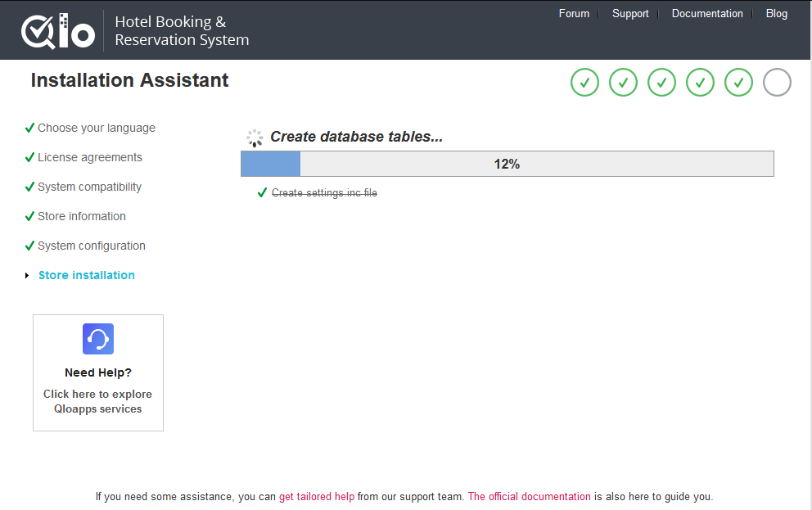The height and width of the screenshot is (510, 812).
Task: Click the last empty step circle
Action: point(777,83)
